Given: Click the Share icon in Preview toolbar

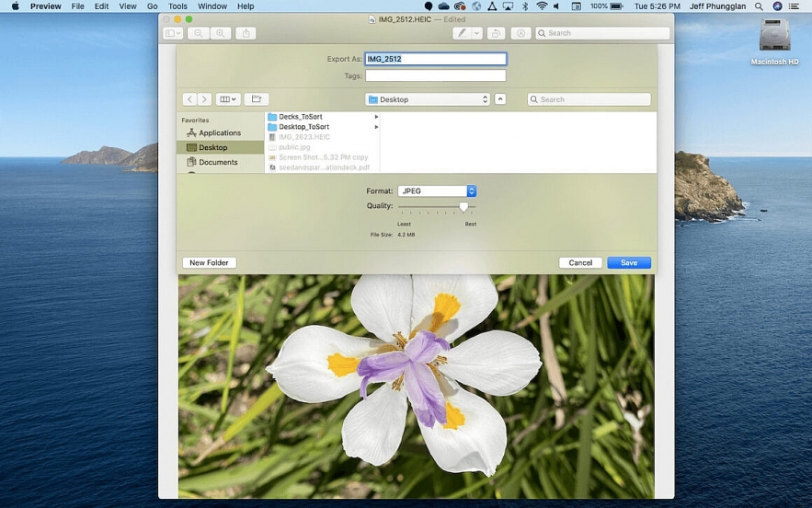Looking at the screenshot, I should tap(246, 33).
